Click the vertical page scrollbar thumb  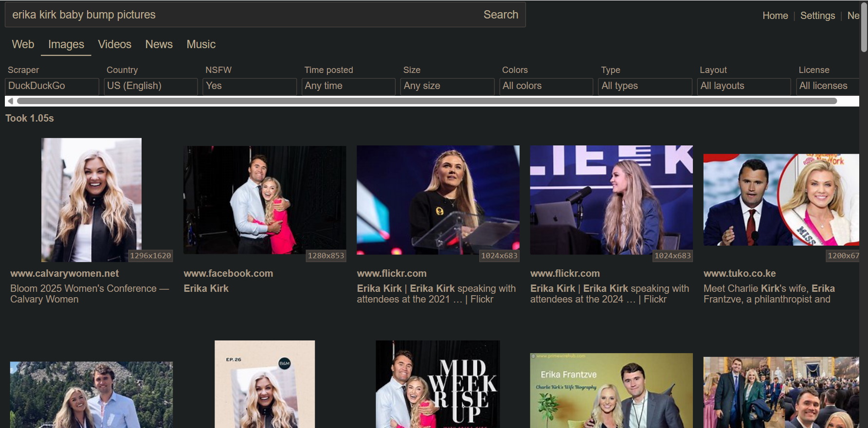[x=864, y=27]
